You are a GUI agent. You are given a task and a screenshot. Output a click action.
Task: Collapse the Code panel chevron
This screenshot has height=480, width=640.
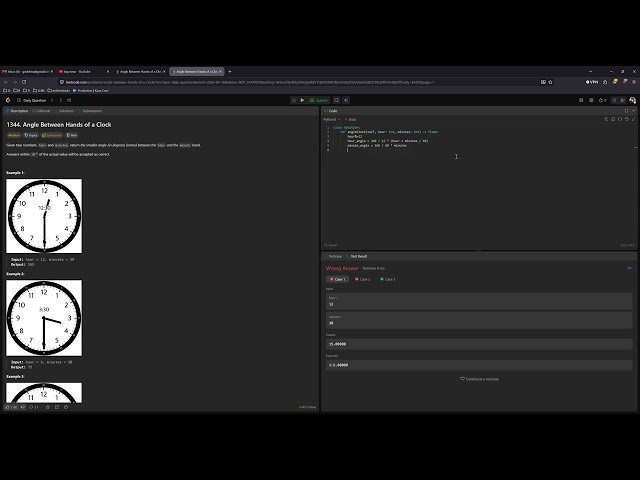click(633, 111)
